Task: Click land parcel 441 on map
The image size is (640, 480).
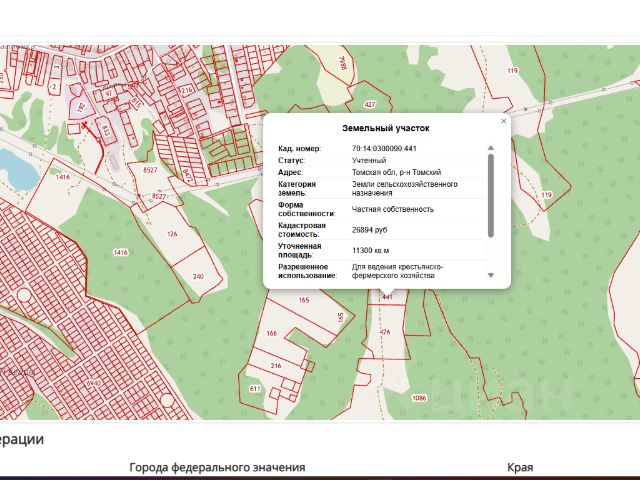Action: (x=387, y=297)
